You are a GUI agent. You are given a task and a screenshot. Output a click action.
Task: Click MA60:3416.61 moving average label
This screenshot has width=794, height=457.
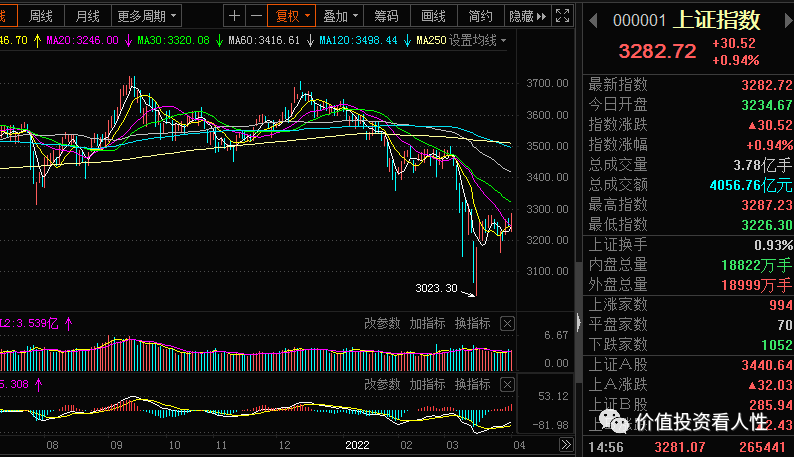click(264, 41)
